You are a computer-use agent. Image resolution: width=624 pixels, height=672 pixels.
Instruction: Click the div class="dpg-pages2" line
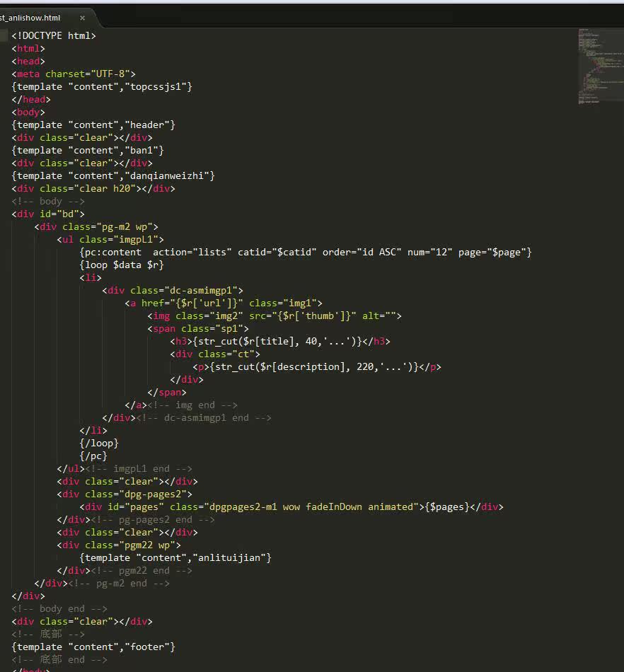pos(125,494)
